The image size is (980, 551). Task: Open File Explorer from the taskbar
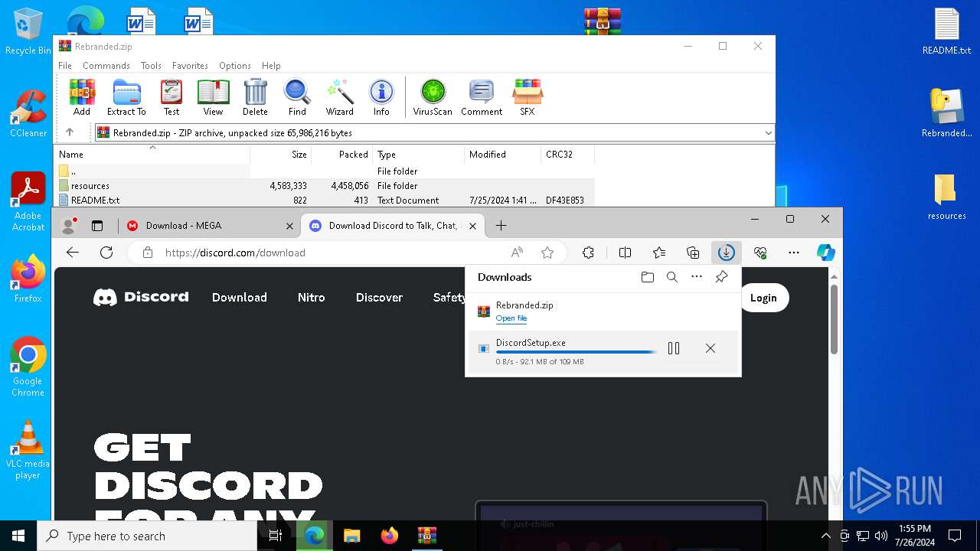[351, 536]
